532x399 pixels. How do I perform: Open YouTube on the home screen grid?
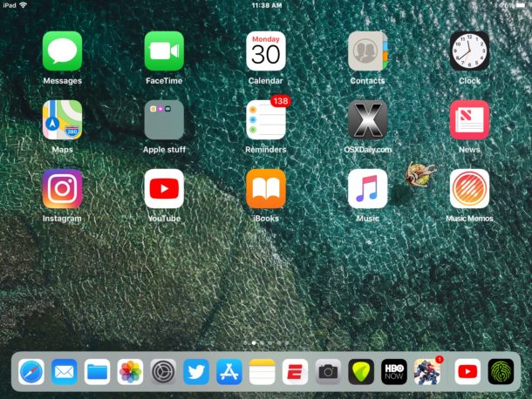point(164,188)
